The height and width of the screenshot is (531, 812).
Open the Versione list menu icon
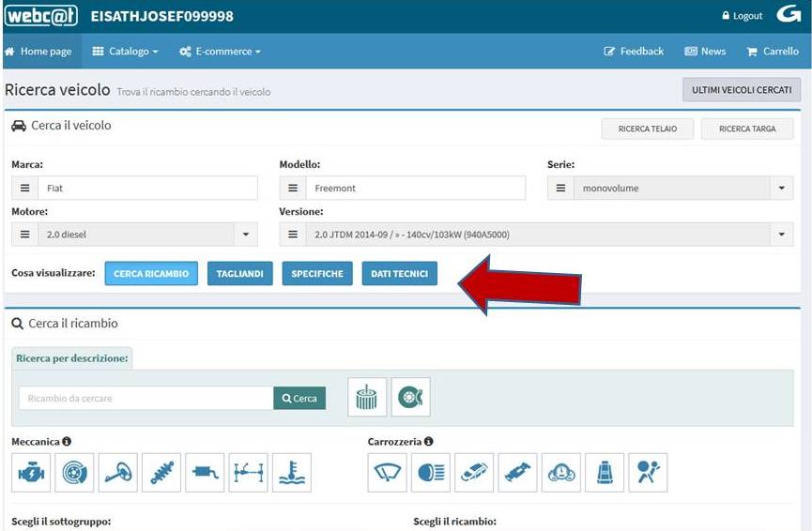tap(293, 235)
